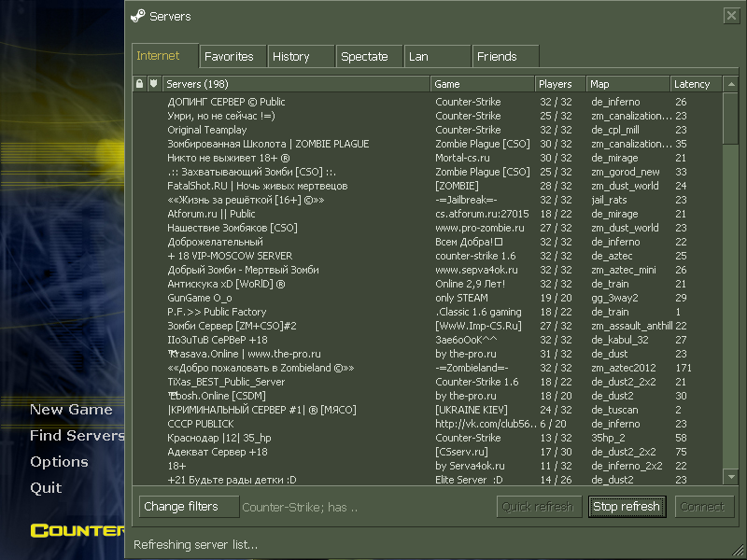Select 'Зомби Сервер [ZM+CSO]#2' row
This screenshot has width=747, height=560.
(428, 326)
